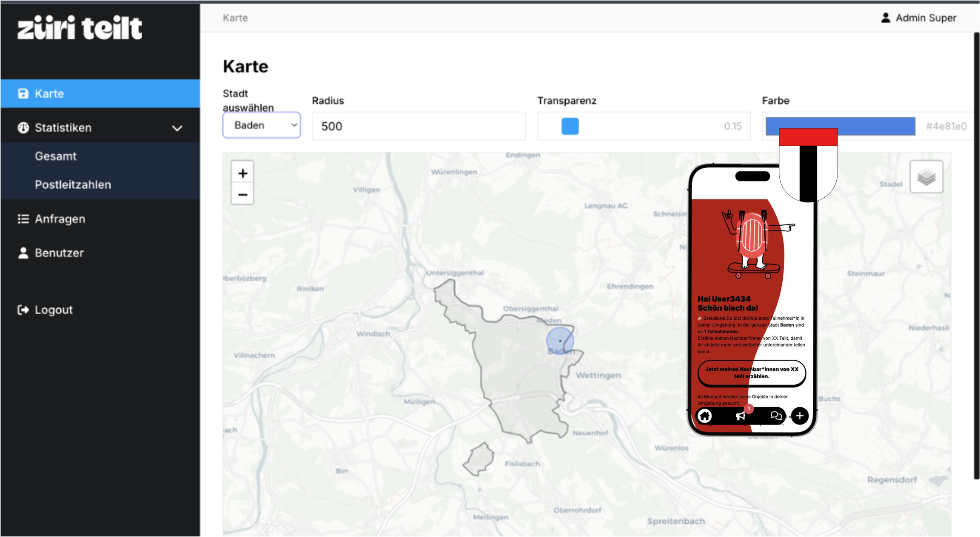Open the Farbe color picker bar
This screenshot has height=537, width=980.
[840, 126]
